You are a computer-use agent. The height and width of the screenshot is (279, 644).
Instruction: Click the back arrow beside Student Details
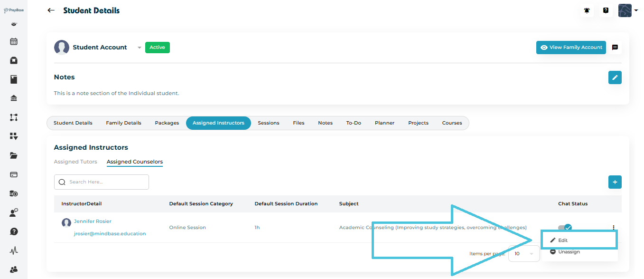click(x=51, y=10)
